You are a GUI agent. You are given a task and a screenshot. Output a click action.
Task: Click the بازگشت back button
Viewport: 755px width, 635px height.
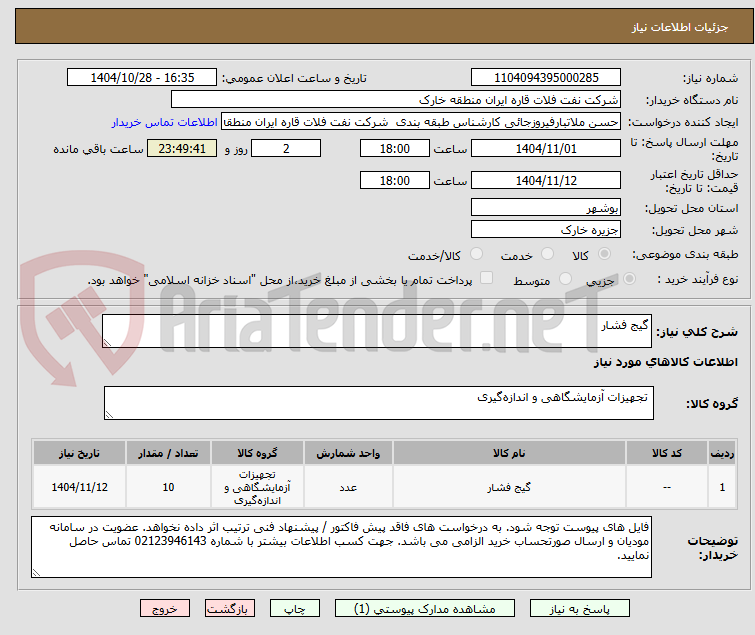click(229, 609)
